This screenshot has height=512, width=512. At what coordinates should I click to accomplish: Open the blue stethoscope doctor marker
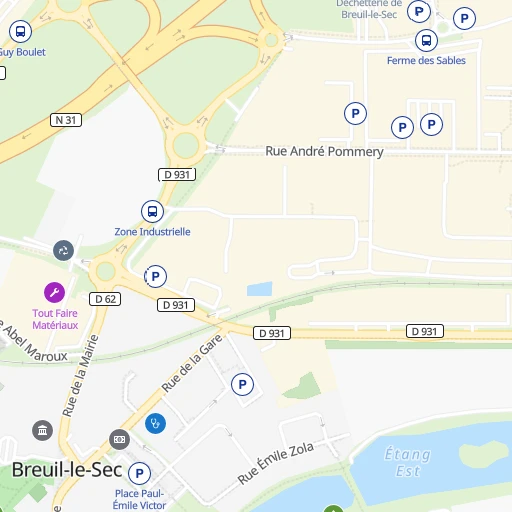155,423
